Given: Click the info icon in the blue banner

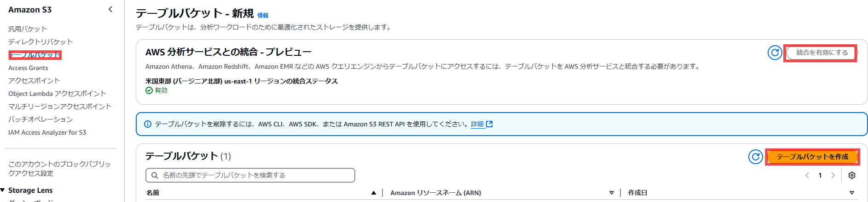Looking at the screenshot, I should point(148,124).
